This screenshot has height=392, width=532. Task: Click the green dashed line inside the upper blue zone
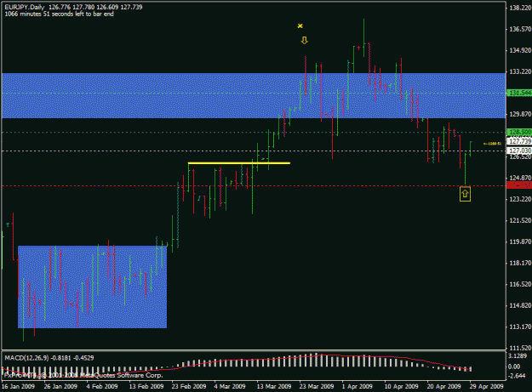(x=254, y=93)
